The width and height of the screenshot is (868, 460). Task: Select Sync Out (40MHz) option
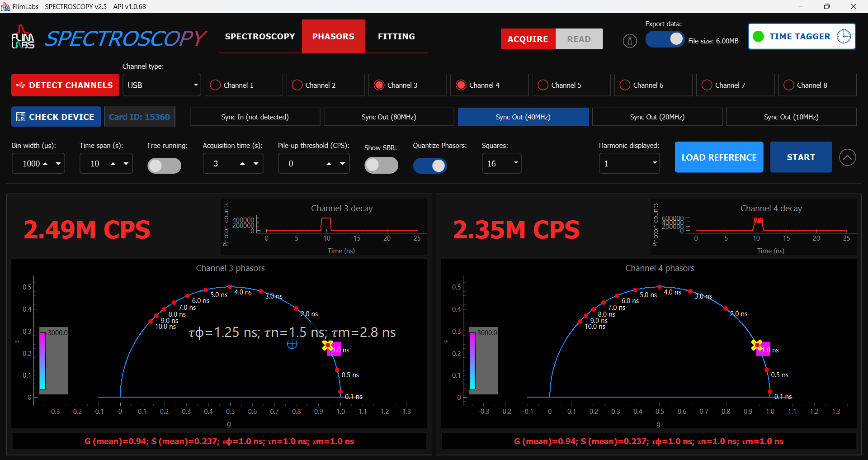click(523, 117)
